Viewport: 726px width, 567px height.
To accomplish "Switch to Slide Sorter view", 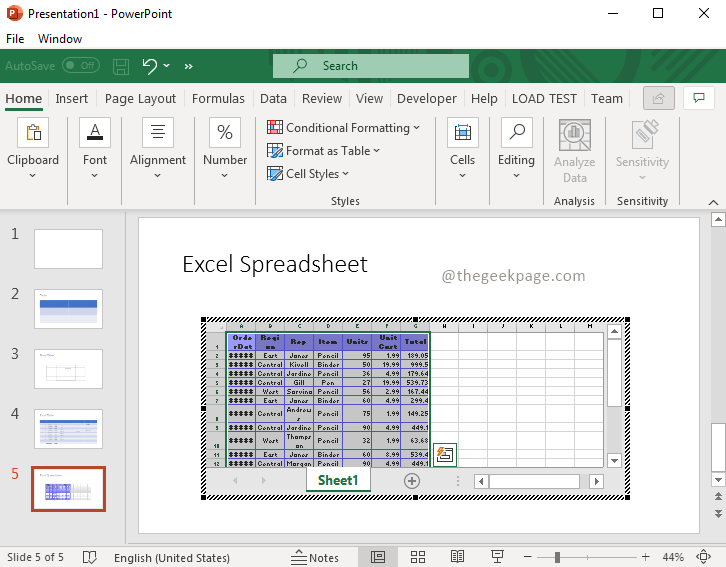I will (x=418, y=557).
